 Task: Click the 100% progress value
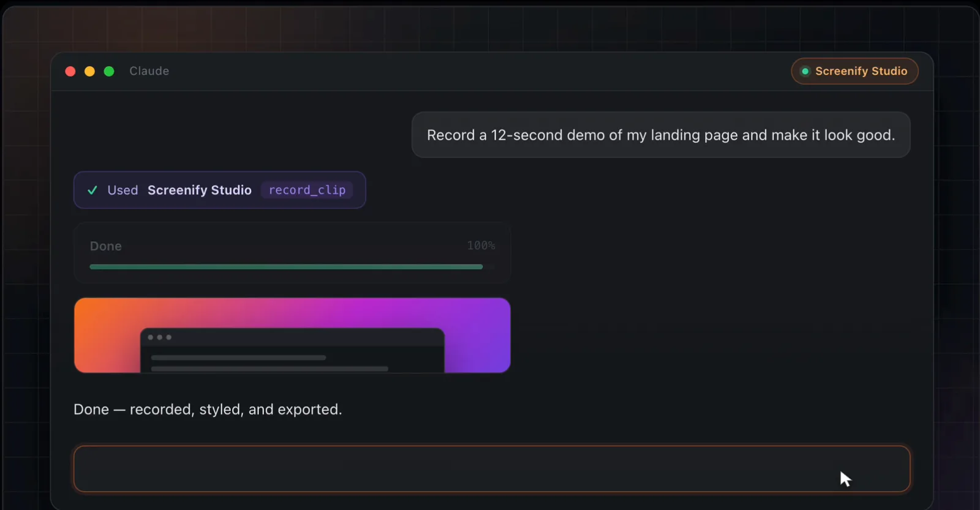click(481, 246)
